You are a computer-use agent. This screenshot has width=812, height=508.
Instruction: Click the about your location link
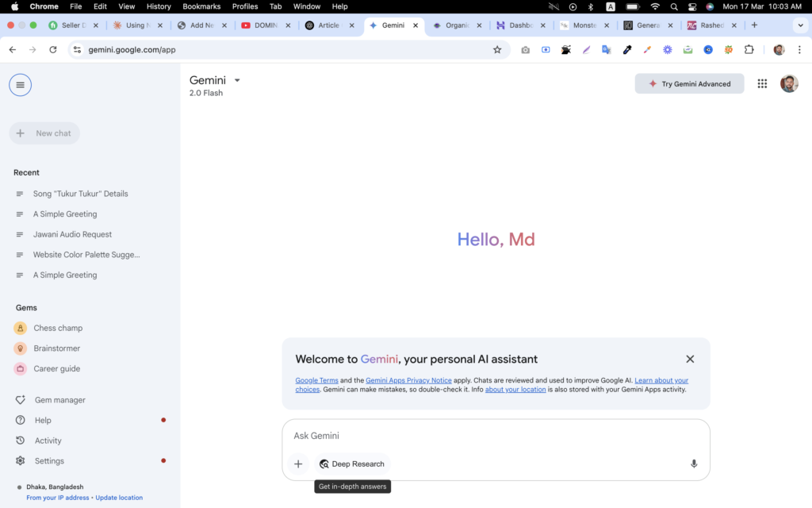pyautogui.click(x=515, y=390)
